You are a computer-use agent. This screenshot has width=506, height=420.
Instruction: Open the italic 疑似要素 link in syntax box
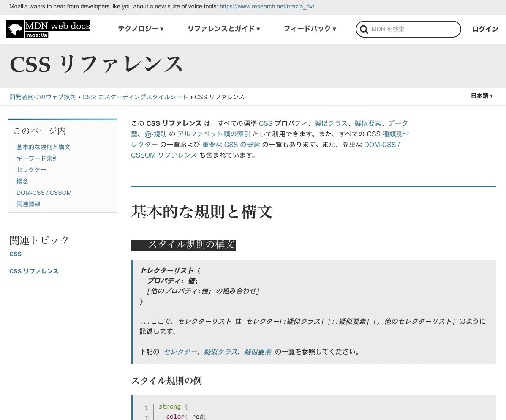[258, 352]
